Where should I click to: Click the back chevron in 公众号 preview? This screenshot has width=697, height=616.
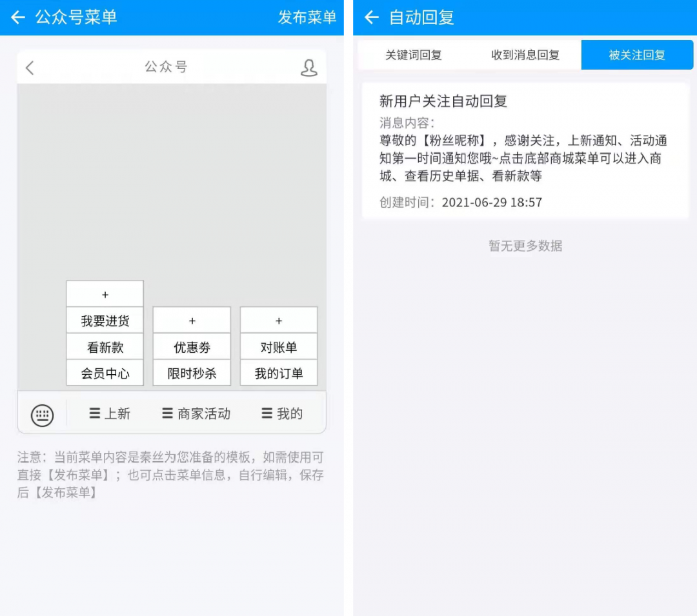[x=30, y=68]
